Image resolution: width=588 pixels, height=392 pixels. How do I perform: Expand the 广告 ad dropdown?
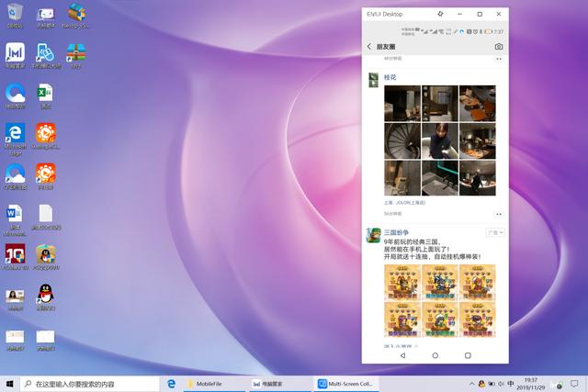(495, 232)
